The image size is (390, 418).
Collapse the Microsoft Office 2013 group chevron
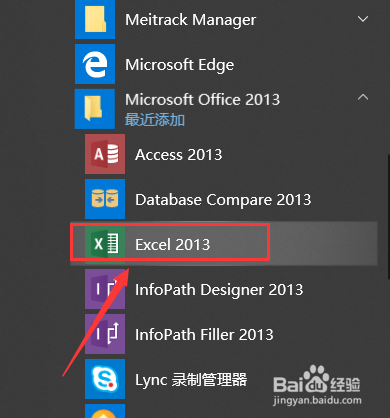(363, 97)
